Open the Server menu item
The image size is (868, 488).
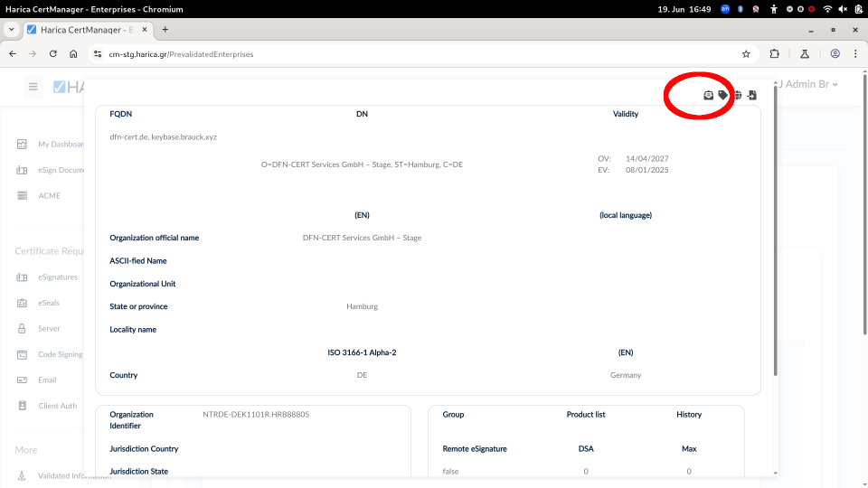click(x=49, y=329)
